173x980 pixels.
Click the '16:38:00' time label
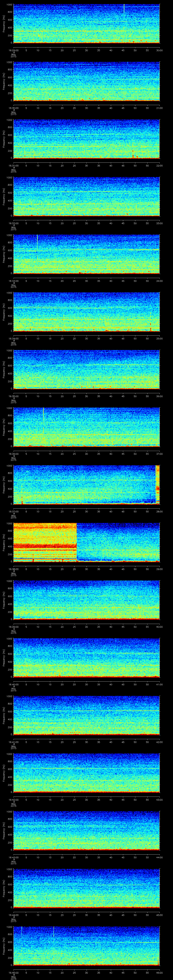[14, 569]
